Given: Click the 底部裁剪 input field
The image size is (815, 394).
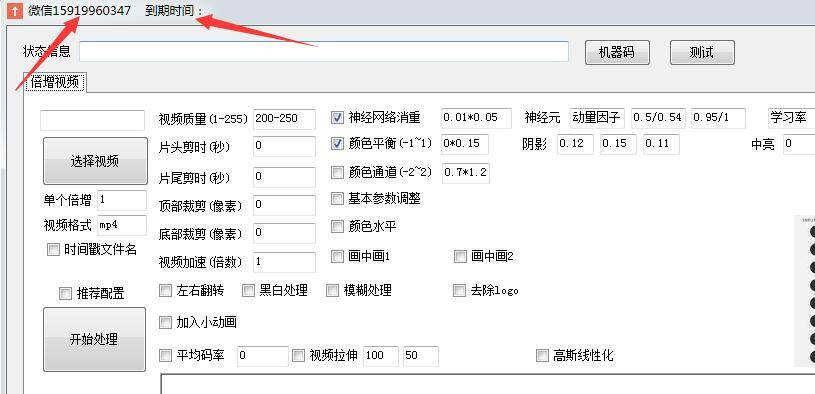Looking at the screenshot, I should click(284, 233).
